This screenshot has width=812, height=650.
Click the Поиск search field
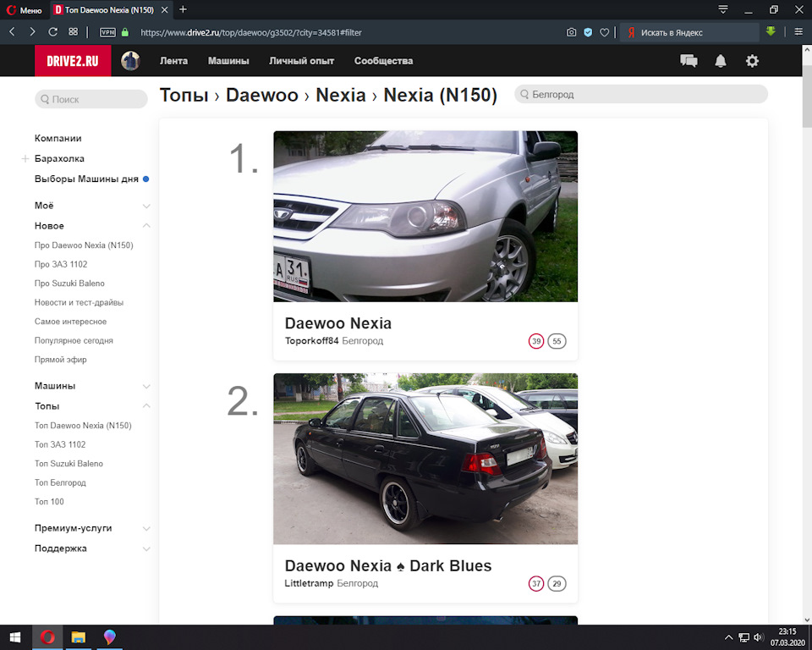[x=91, y=99]
